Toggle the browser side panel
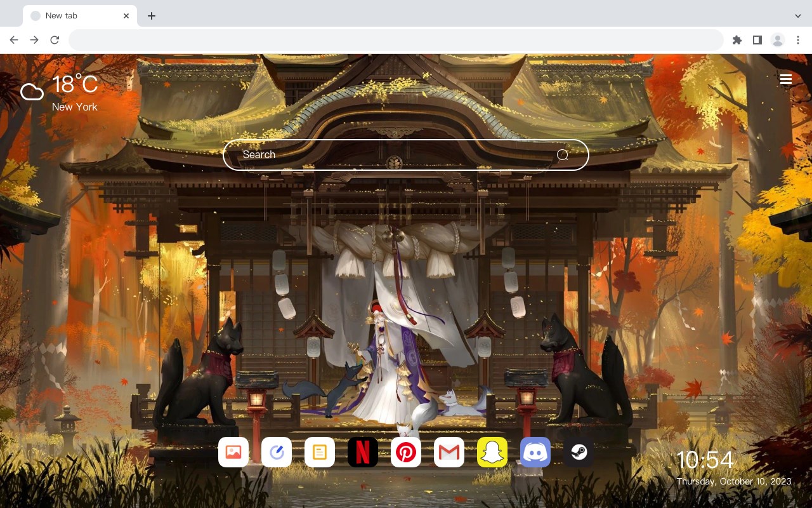This screenshot has height=508, width=812. pos(757,40)
